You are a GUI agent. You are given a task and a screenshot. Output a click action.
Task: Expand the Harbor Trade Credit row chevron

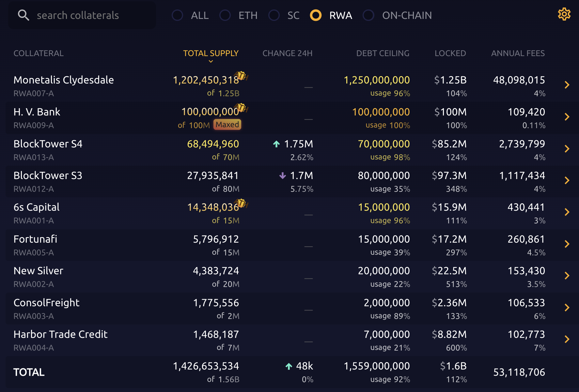[567, 339]
